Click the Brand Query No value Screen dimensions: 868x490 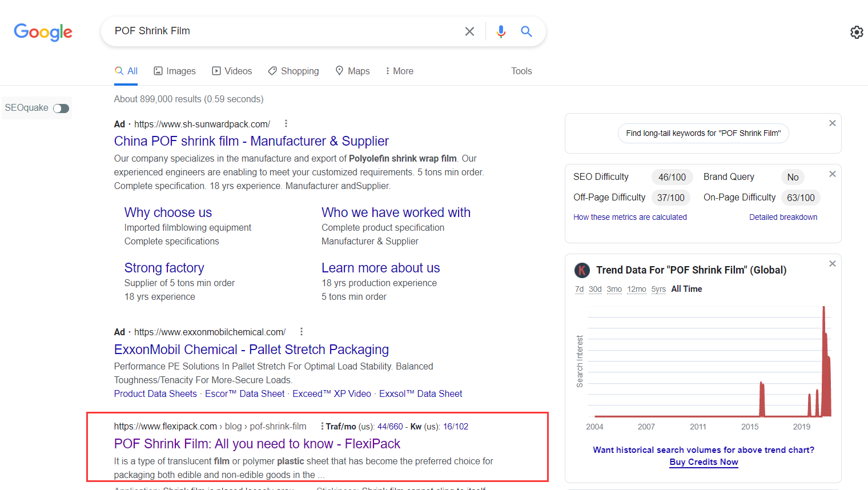793,177
